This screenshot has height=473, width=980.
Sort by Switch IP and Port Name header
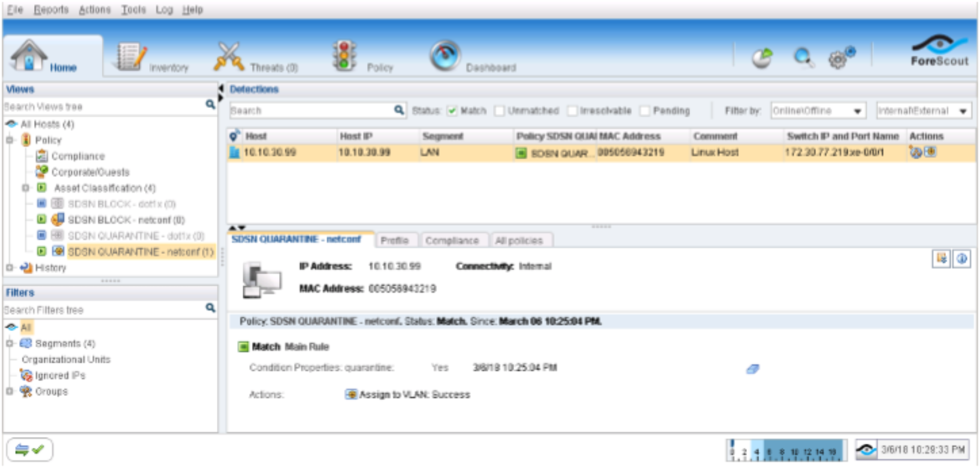tap(843, 136)
